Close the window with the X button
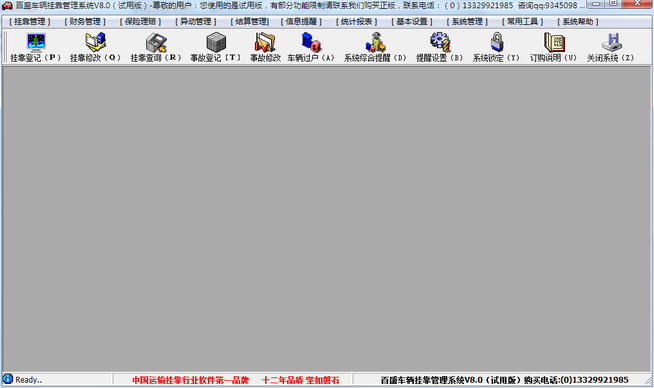The height and width of the screenshot is (388, 654). click(637, 4)
